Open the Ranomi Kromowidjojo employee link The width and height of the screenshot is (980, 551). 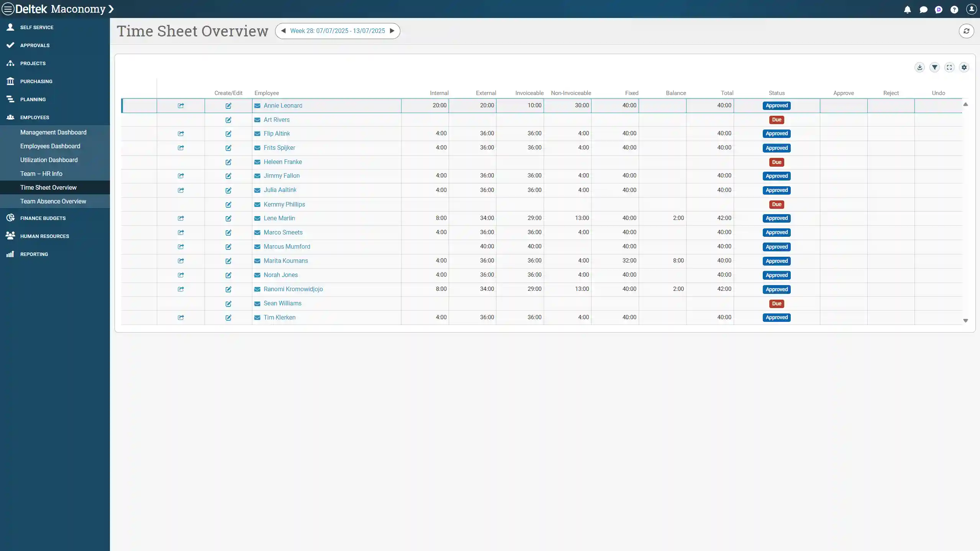point(293,289)
